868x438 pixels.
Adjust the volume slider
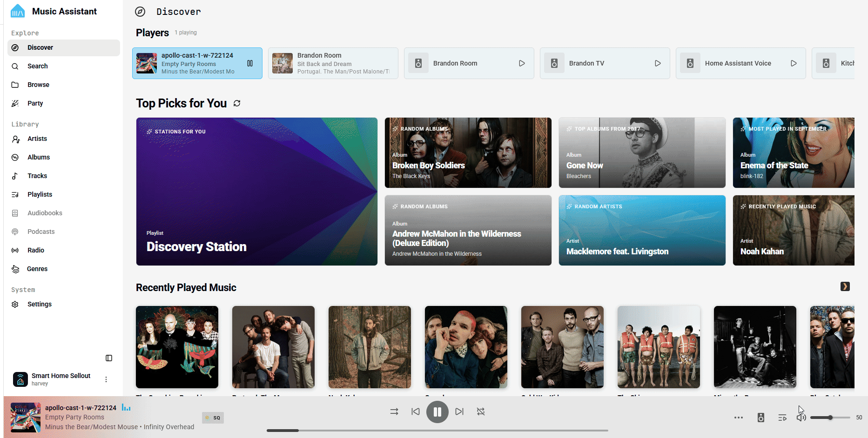tap(830, 418)
